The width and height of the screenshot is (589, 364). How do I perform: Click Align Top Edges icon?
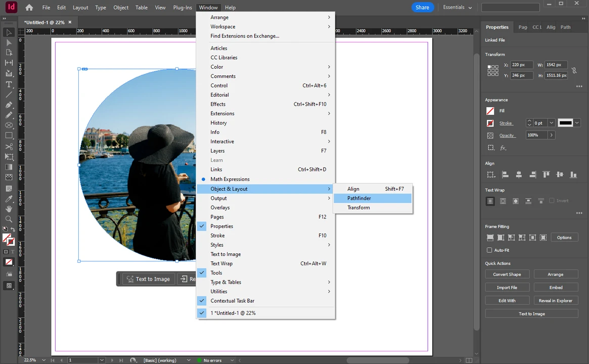pyautogui.click(x=546, y=174)
